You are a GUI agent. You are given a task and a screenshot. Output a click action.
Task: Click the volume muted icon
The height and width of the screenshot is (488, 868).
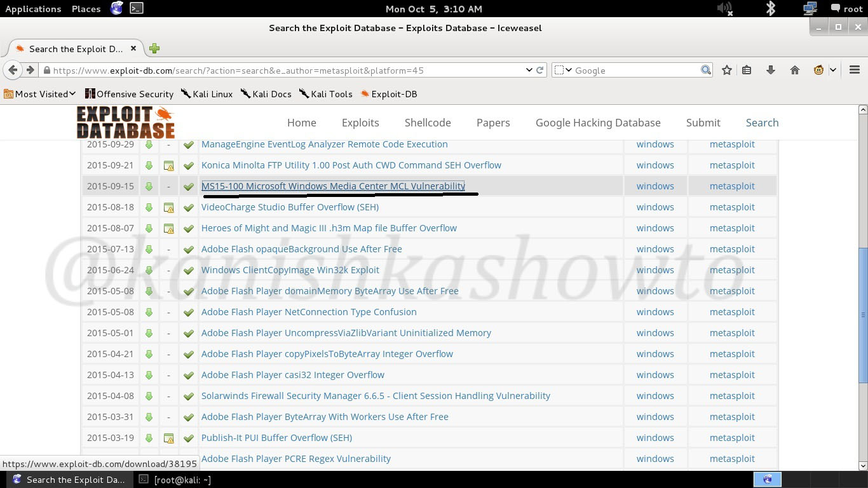click(x=724, y=8)
